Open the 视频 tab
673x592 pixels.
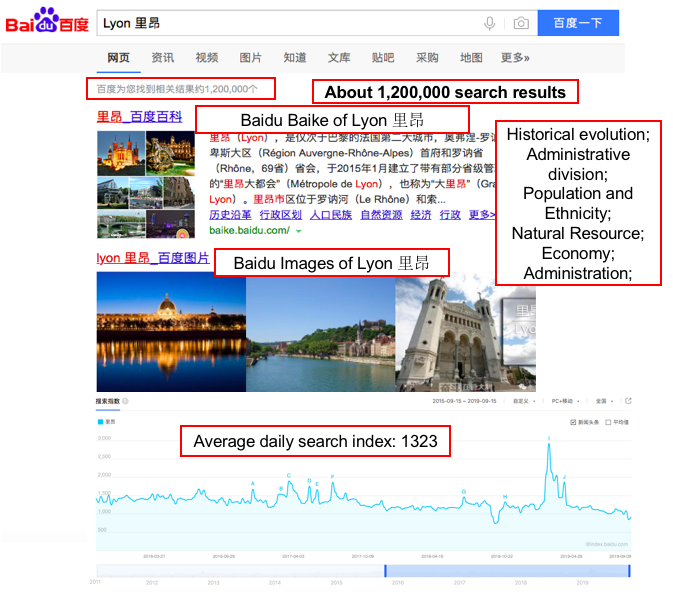pos(207,58)
